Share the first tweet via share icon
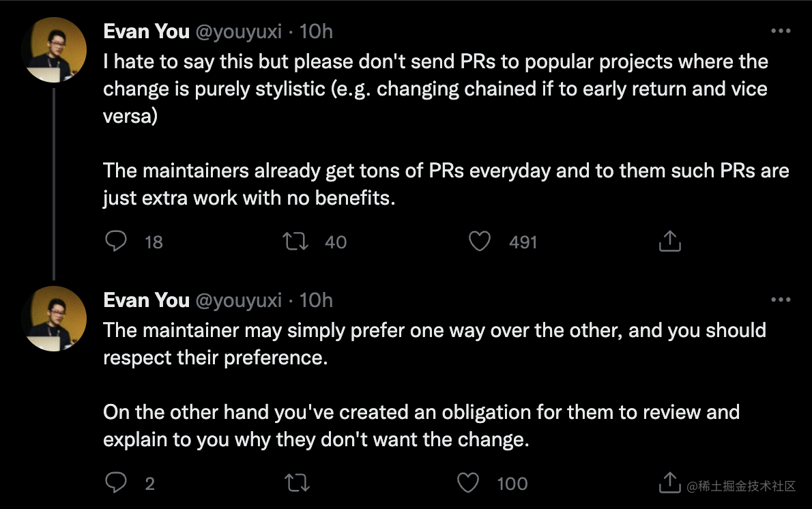 pyautogui.click(x=669, y=241)
